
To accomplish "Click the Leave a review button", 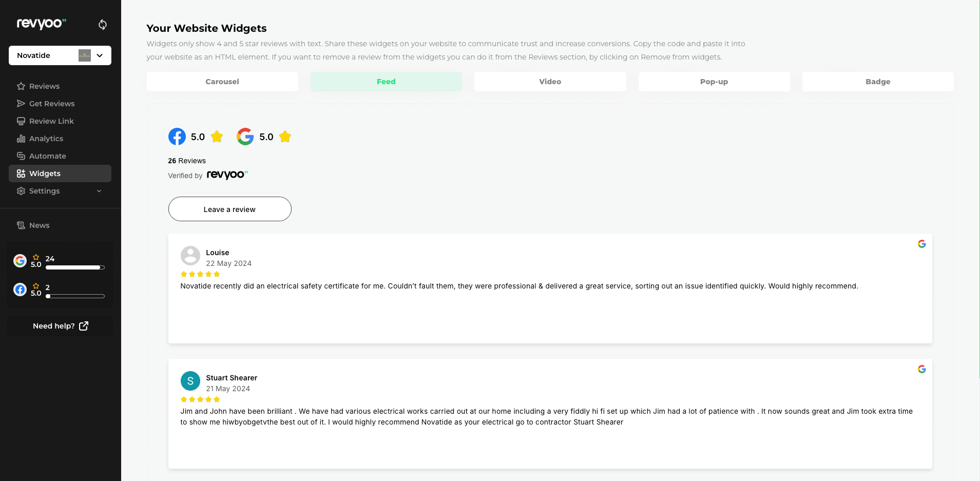I will [230, 209].
